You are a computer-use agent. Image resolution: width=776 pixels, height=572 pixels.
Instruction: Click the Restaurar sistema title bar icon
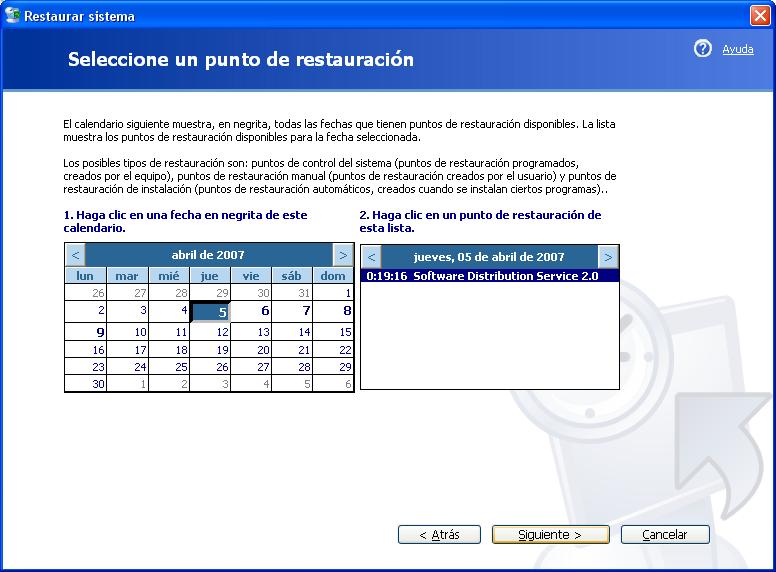tap(13, 16)
